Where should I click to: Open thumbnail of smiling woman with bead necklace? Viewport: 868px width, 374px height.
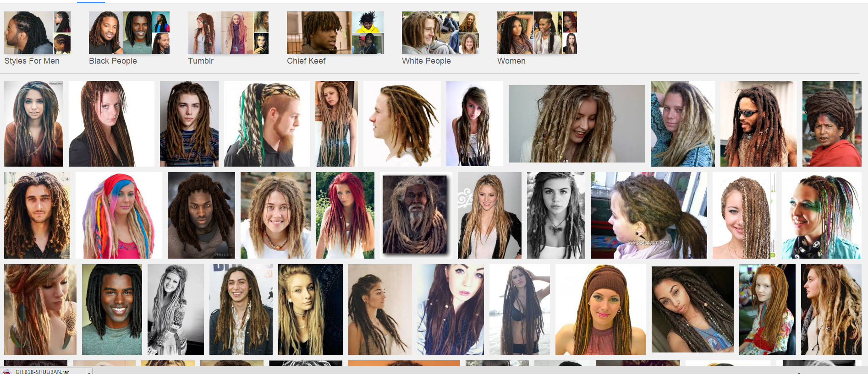pos(275,215)
